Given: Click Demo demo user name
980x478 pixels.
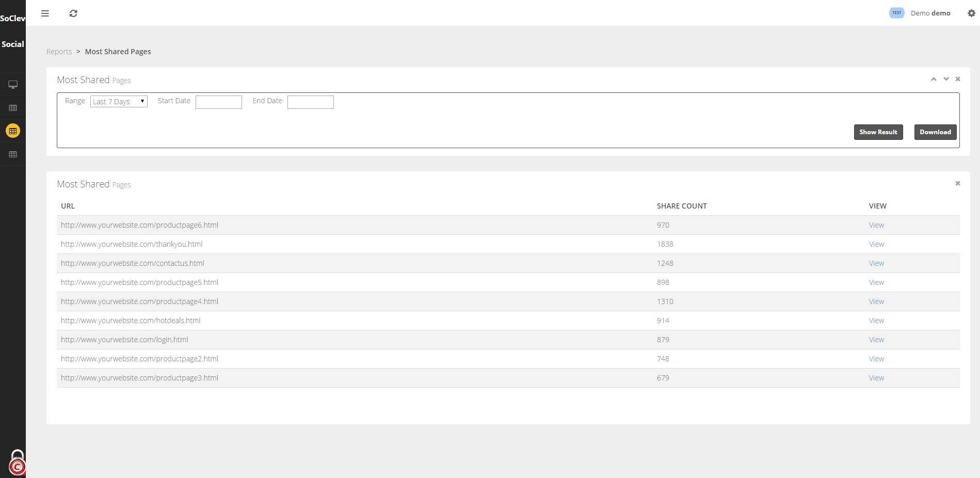Looking at the screenshot, I should click(x=930, y=13).
